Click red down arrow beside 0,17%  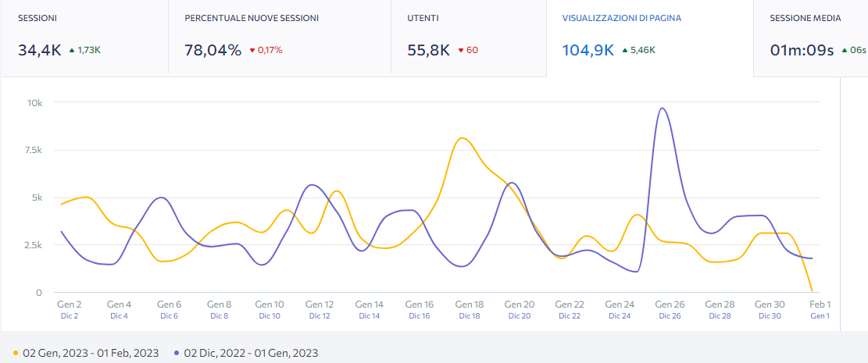tap(252, 51)
